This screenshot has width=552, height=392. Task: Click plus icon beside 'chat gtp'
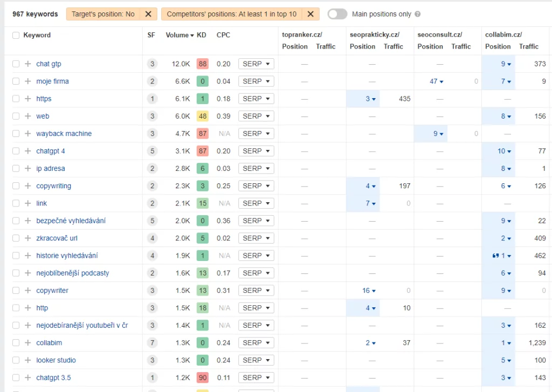tap(28, 64)
